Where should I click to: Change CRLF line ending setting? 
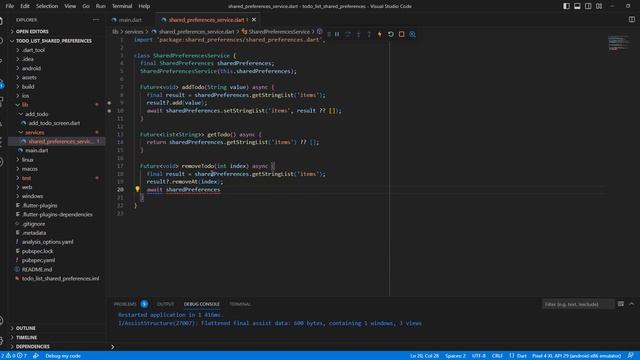pos(497,356)
